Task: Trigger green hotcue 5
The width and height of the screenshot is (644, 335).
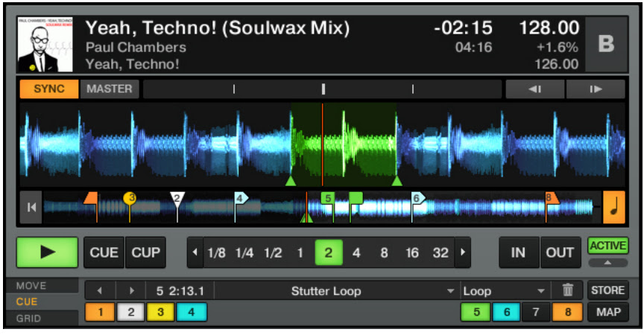Action: tap(476, 312)
